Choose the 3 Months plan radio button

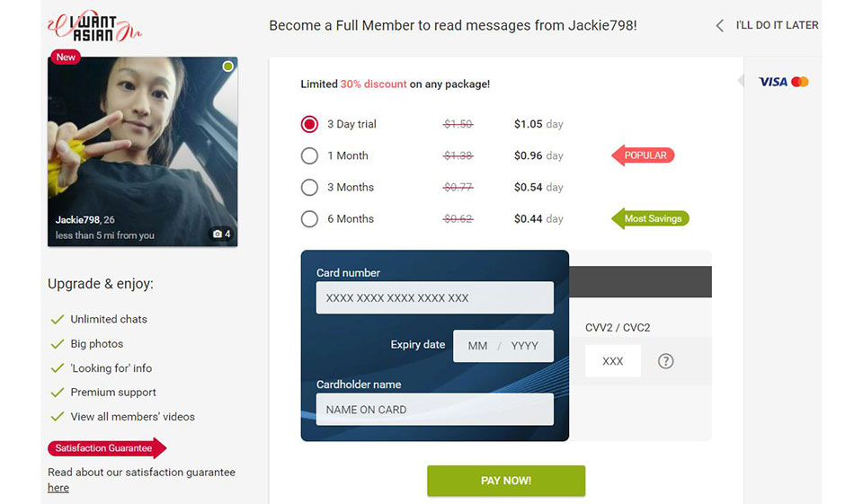coord(309,188)
